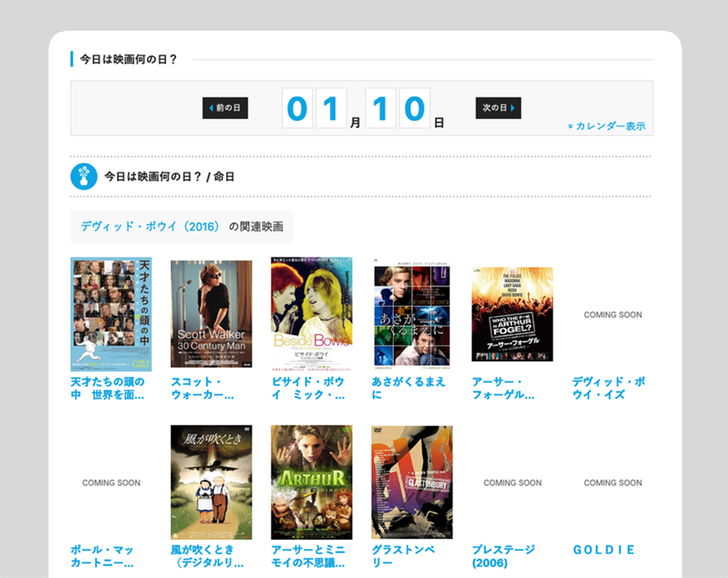
Task: Open the Arthur and the Minimoys poster
Action: point(312,482)
